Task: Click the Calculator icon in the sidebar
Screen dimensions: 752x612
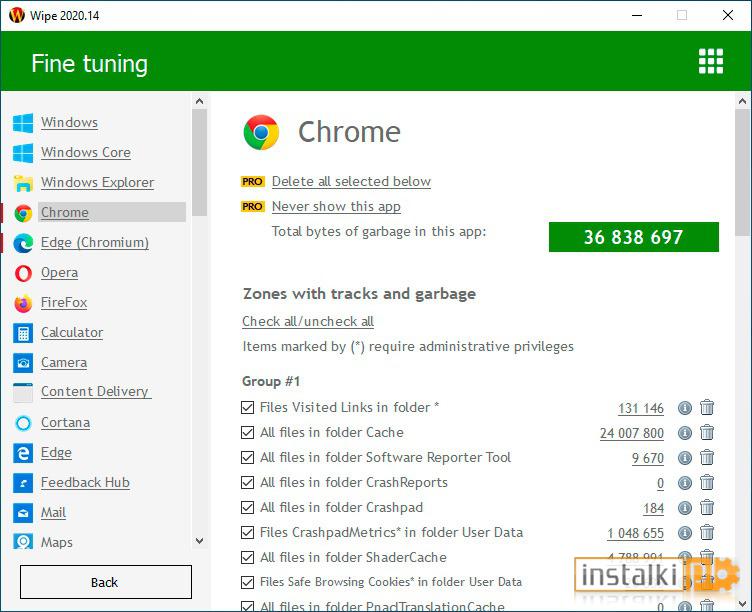Action: [x=23, y=333]
